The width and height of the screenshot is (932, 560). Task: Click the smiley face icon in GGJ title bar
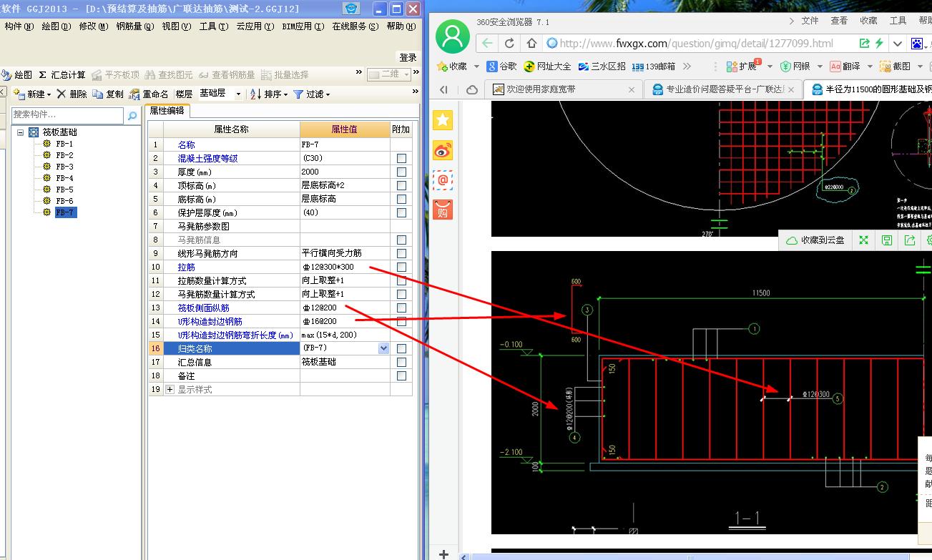pyautogui.click(x=351, y=9)
